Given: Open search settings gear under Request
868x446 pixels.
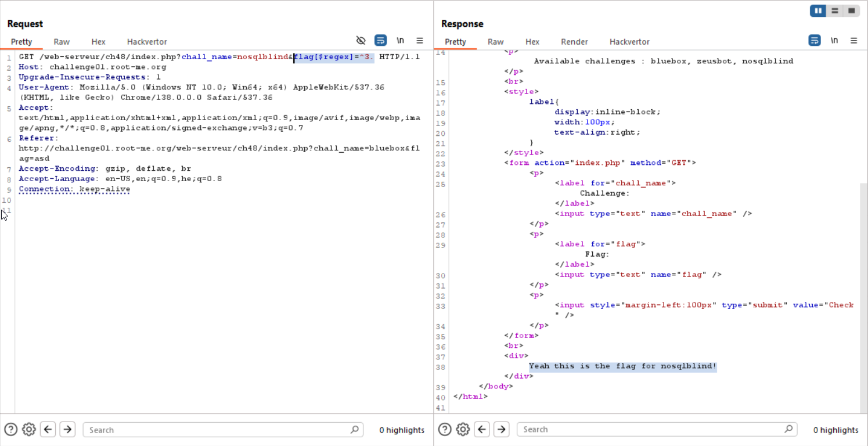Looking at the screenshot, I should click(x=28, y=430).
